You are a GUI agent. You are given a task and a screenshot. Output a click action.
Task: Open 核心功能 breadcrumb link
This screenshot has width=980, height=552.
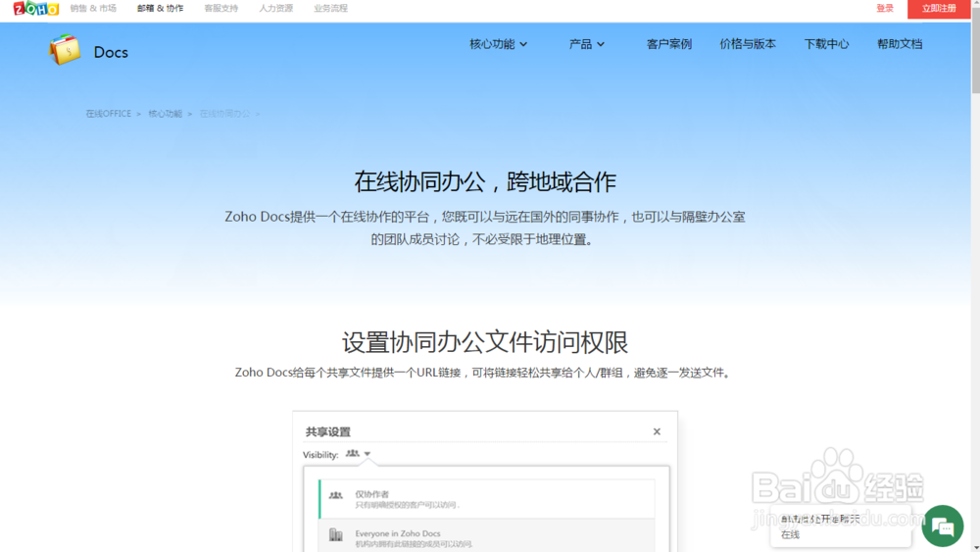pos(165,114)
